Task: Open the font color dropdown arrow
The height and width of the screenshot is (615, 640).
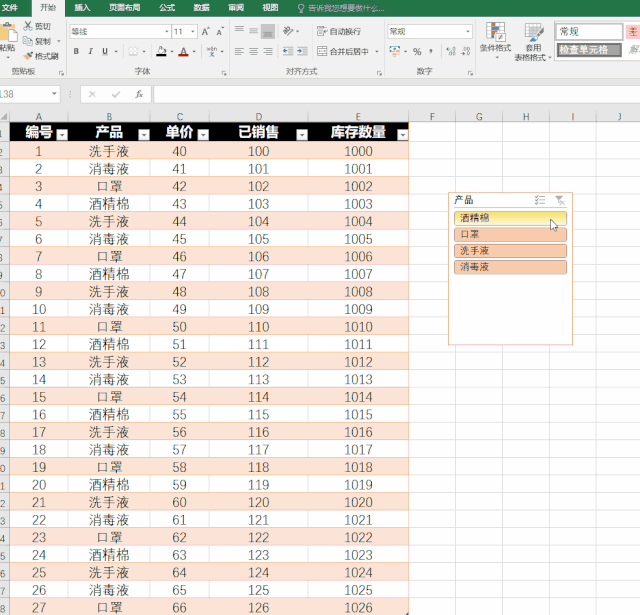Action: pos(194,52)
